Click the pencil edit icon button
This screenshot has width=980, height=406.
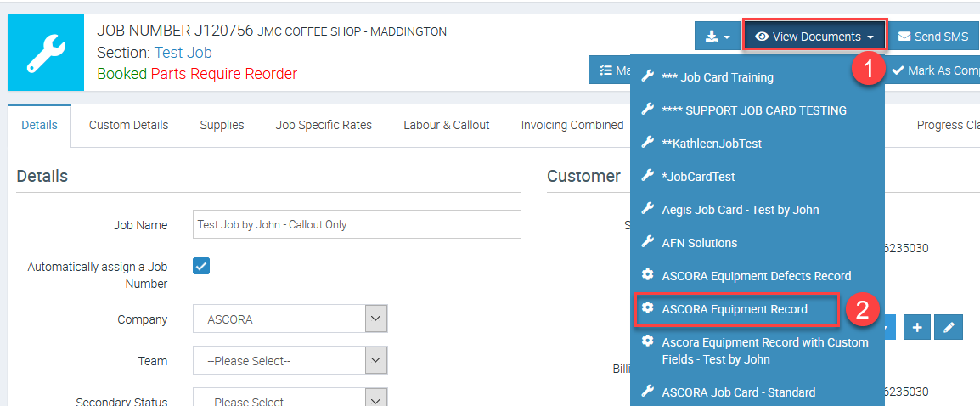pyautogui.click(x=949, y=327)
